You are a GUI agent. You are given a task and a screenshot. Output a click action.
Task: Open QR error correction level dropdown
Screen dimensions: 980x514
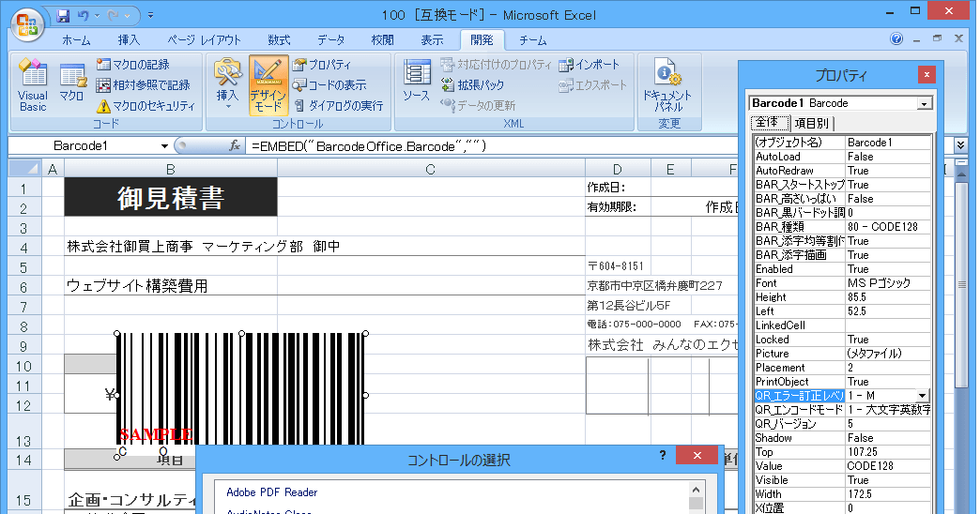[x=922, y=396]
